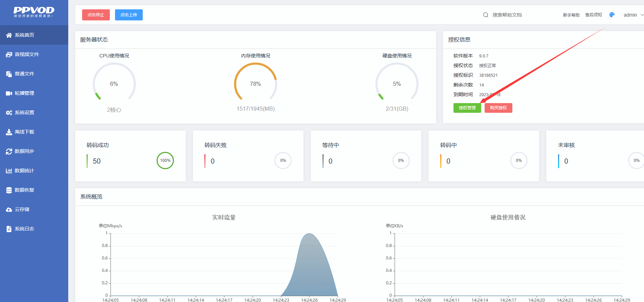Go to 系统首页 menu item
Viewport: 644px width, 302px height.
34,35
